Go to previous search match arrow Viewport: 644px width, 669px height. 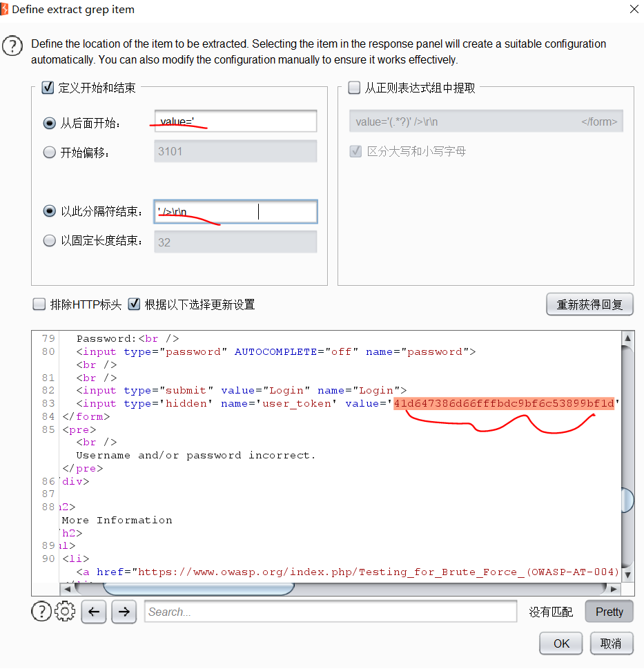coord(94,612)
